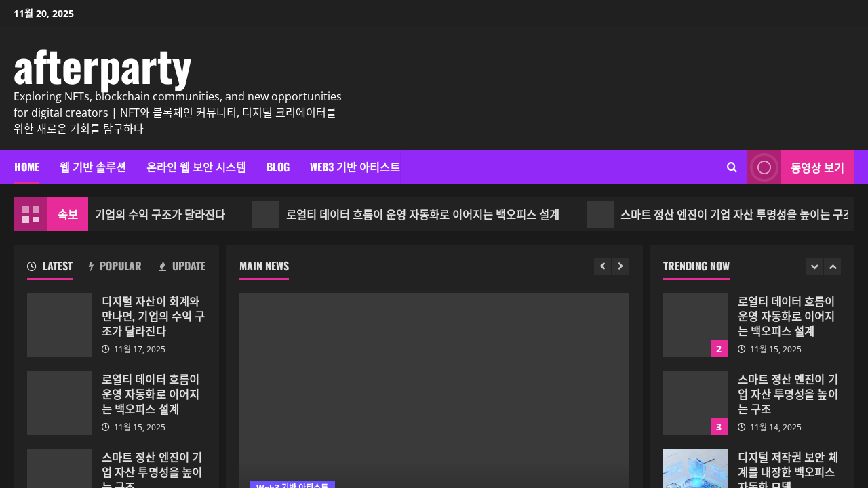This screenshot has height=488, width=868.
Task: Open 웹 기반 솔루션 menu
Action: (x=93, y=167)
